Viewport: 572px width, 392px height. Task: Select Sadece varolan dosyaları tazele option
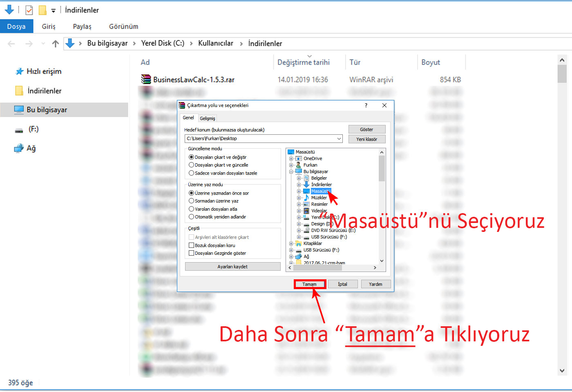pyautogui.click(x=191, y=173)
